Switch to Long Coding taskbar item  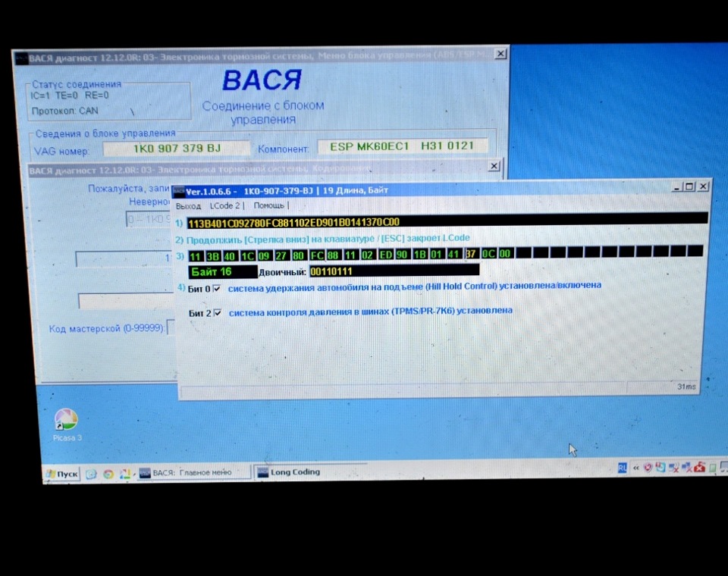(310, 472)
